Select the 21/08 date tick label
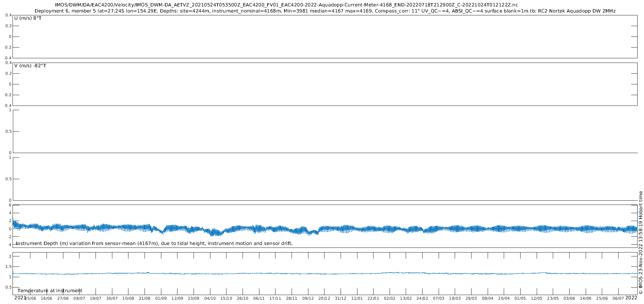Image resolution: width=644 pixels, height=304 pixels. coord(145,298)
